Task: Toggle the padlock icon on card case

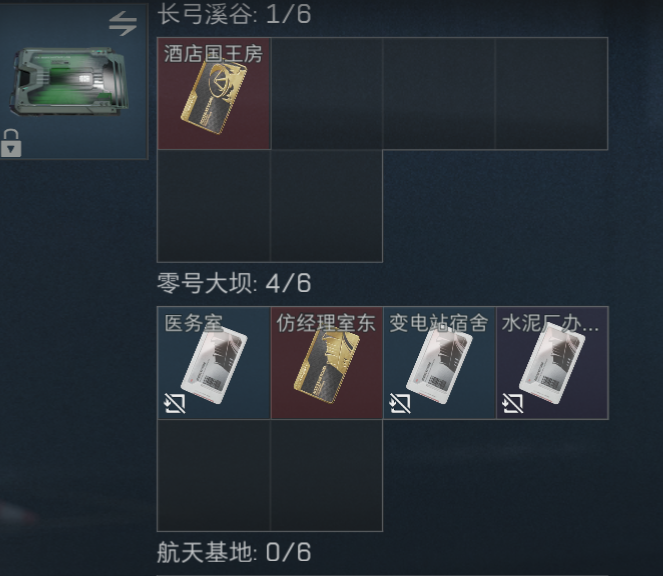Action: click(x=11, y=143)
